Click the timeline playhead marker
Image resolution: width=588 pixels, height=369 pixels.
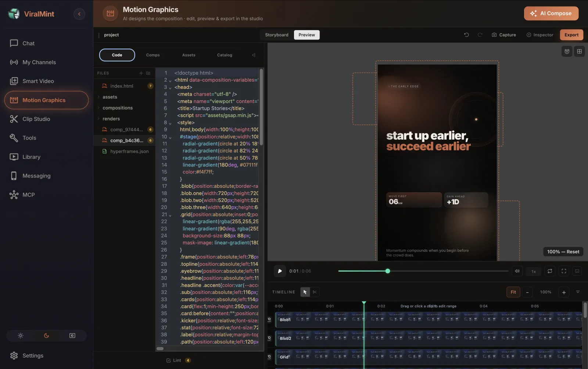(364, 303)
